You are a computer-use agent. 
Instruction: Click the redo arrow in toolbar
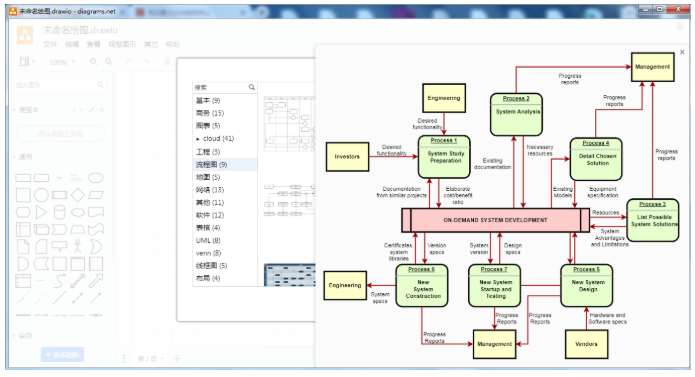145,62
